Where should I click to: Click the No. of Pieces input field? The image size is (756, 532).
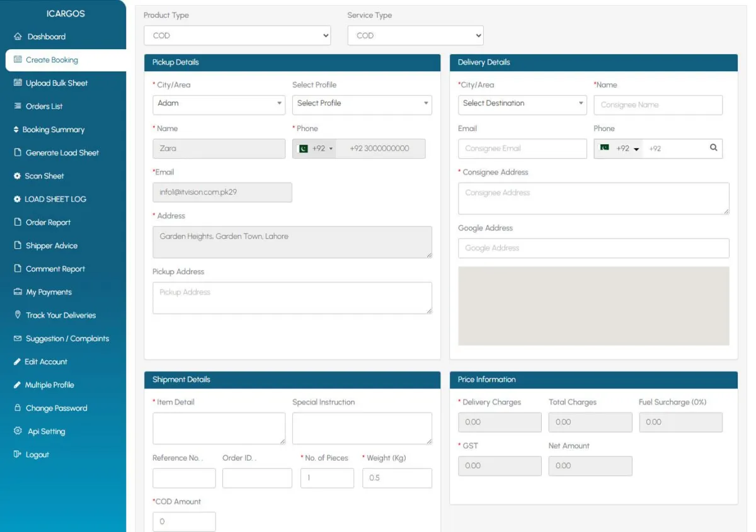(327, 478)
